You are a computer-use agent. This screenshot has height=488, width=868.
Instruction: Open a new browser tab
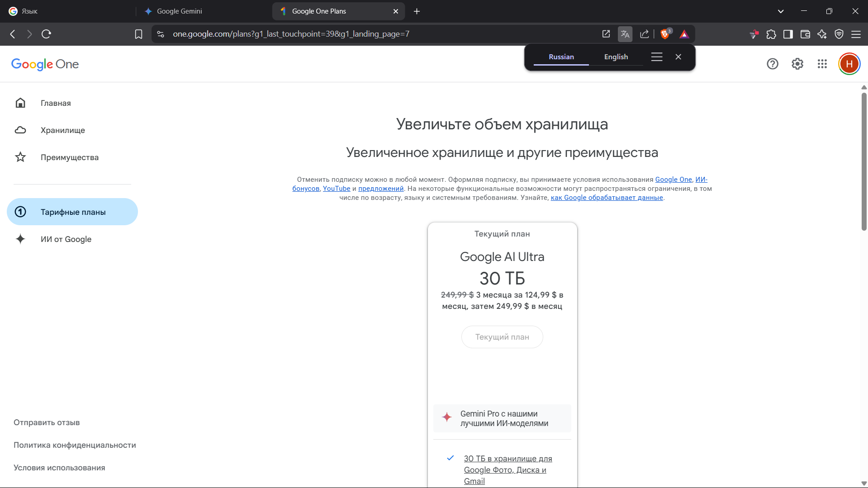tap(417, 11)
